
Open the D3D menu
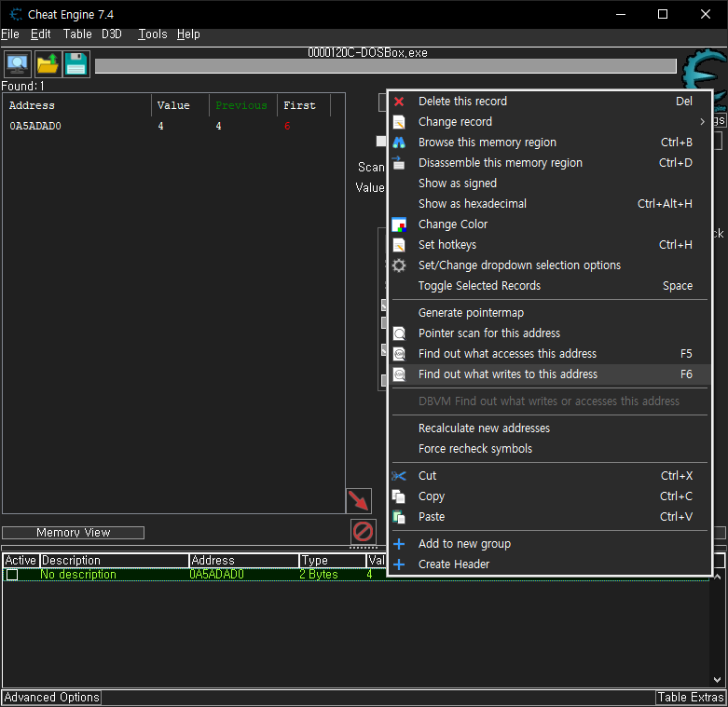click(112, 34)
